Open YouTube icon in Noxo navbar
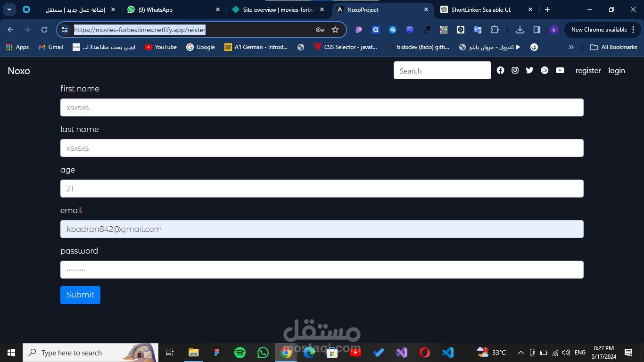This screenshot has width=644, height=362. click(560, 70)
